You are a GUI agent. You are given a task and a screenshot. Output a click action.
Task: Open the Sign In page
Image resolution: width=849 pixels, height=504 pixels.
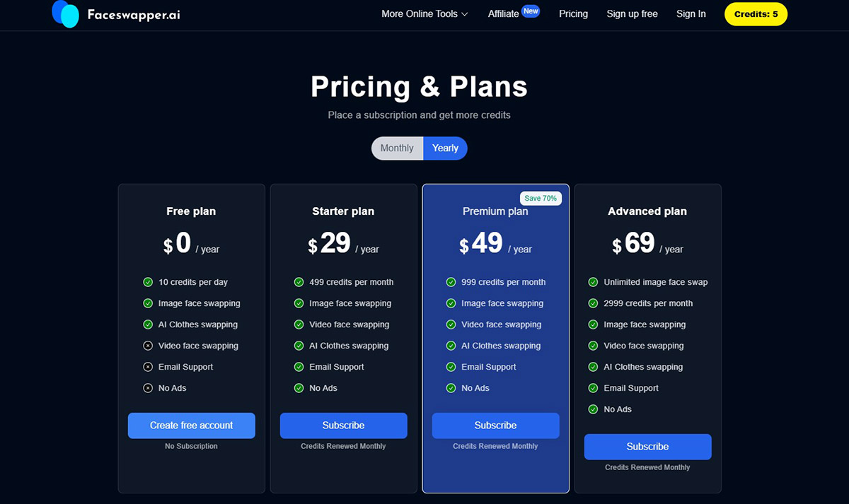click(691, 14)
